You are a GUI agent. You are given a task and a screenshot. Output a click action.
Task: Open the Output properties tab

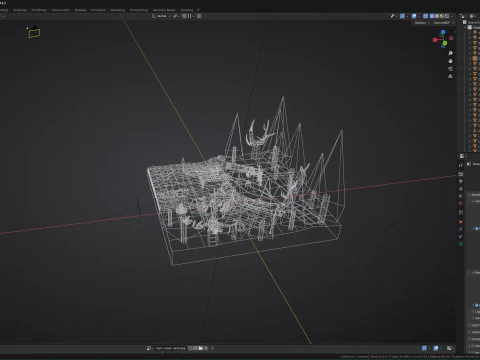tap(461, 182)
